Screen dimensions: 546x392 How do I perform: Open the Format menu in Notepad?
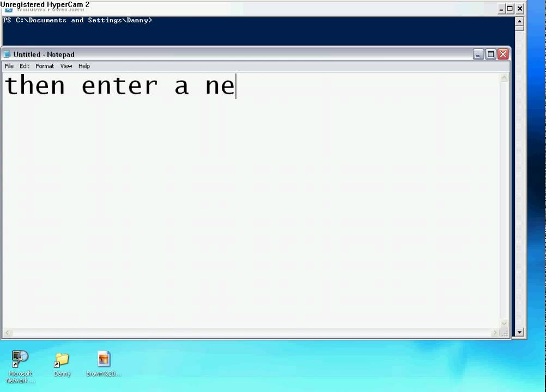tap(45, 66)
